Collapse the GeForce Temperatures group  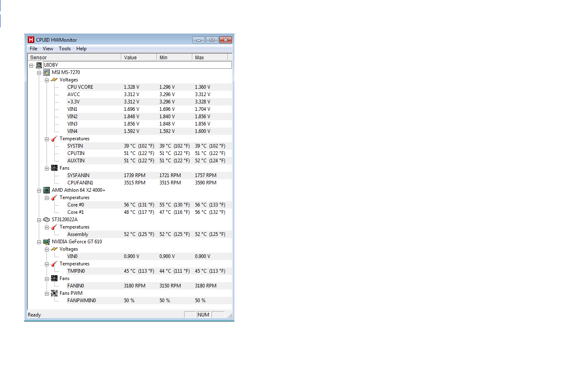coord(47,264)
